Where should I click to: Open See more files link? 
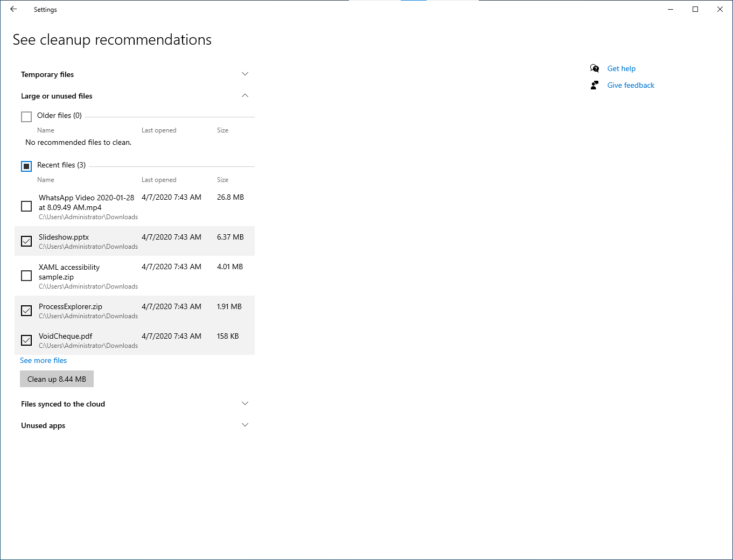pyautogui.click(x=43, y=360)
